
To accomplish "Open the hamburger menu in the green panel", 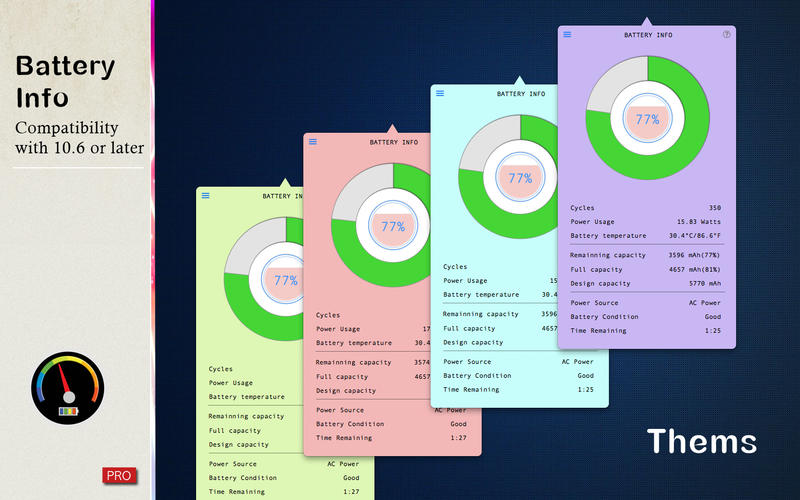I will [205, 195].
